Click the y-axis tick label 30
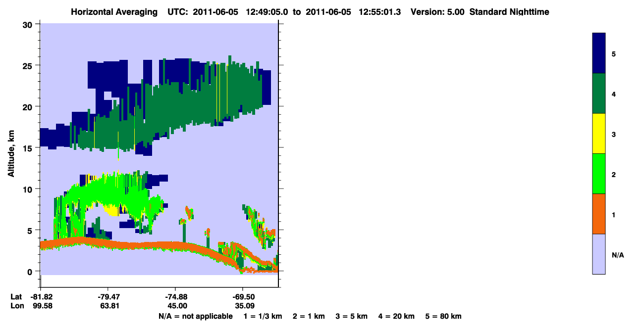The height and width of the screenshot is (330, 644). coord(28,24)
